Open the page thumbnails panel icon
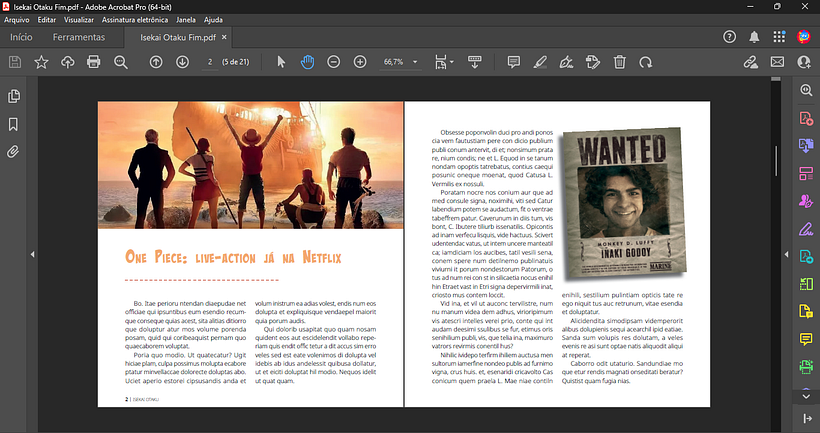Image resolution: width=820 pixels, height=433 pixels. pos(14,96)
